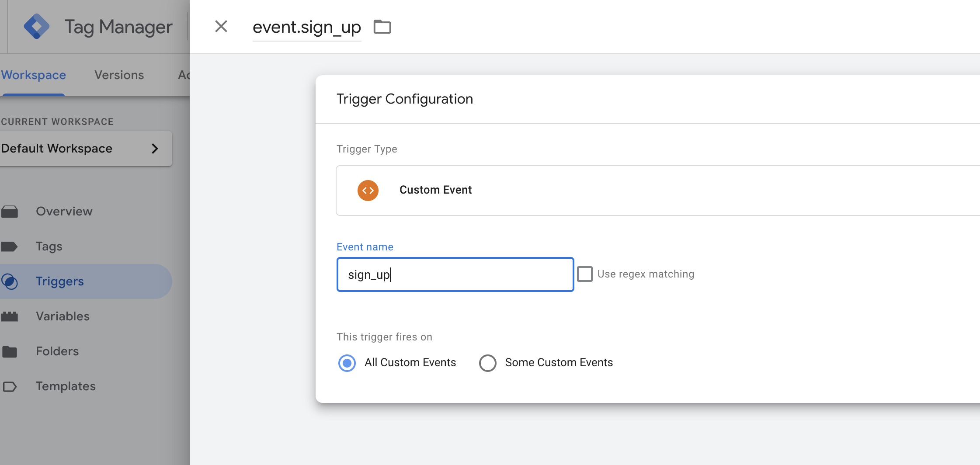The width and height of the screenshot is (980, 465).
Task: Close the trigger editor with X
Action: point(221,27)
